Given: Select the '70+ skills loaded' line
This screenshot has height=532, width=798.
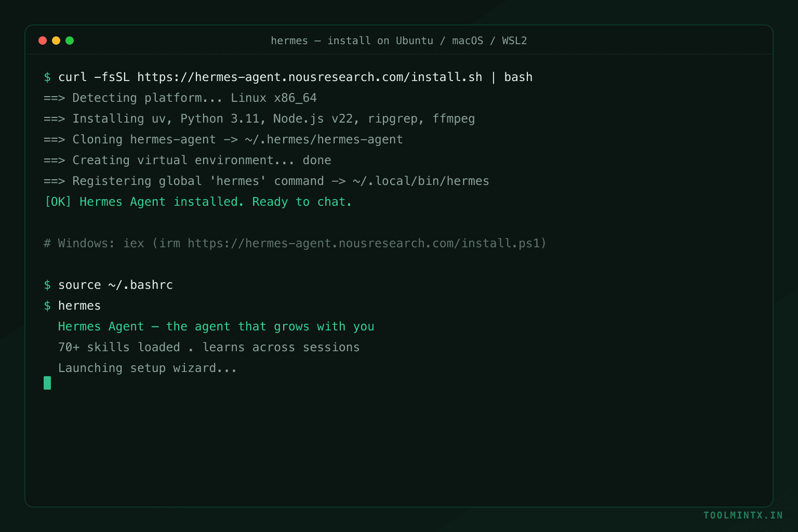Looking at the screenshot, I should pos(209,347).
